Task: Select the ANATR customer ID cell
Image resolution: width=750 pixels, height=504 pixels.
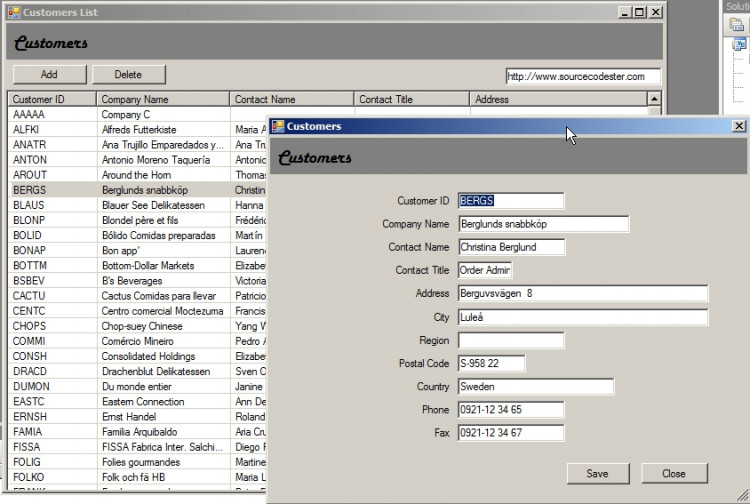Action: coord(53,145)
